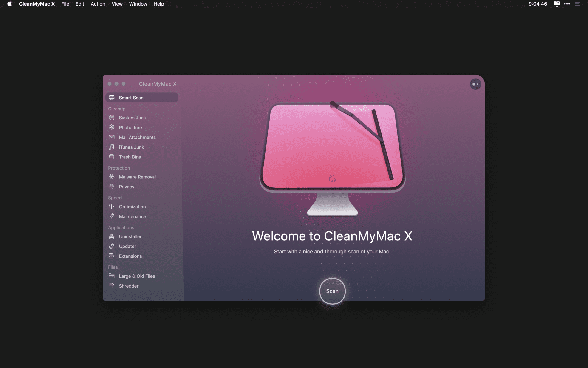Click the Mail Attachments envelope icon
The image size is (588, 368).
click(112, 137)
